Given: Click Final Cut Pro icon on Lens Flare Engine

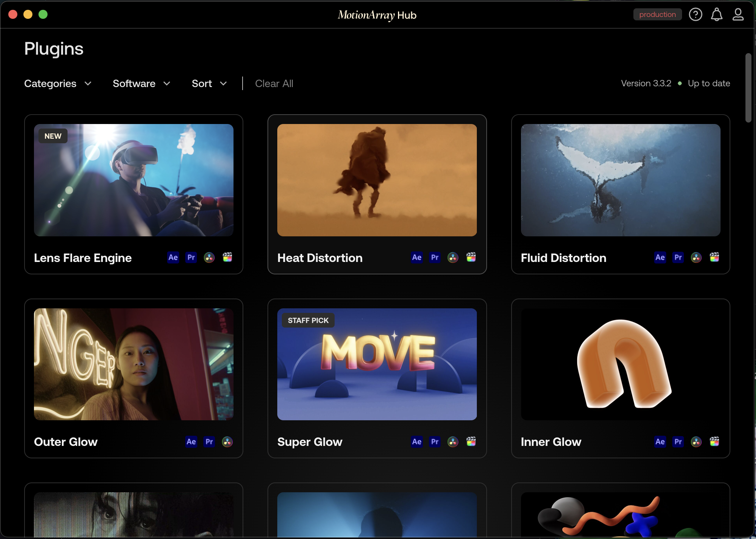Looking at the screenshot, I should click(227, 257).
